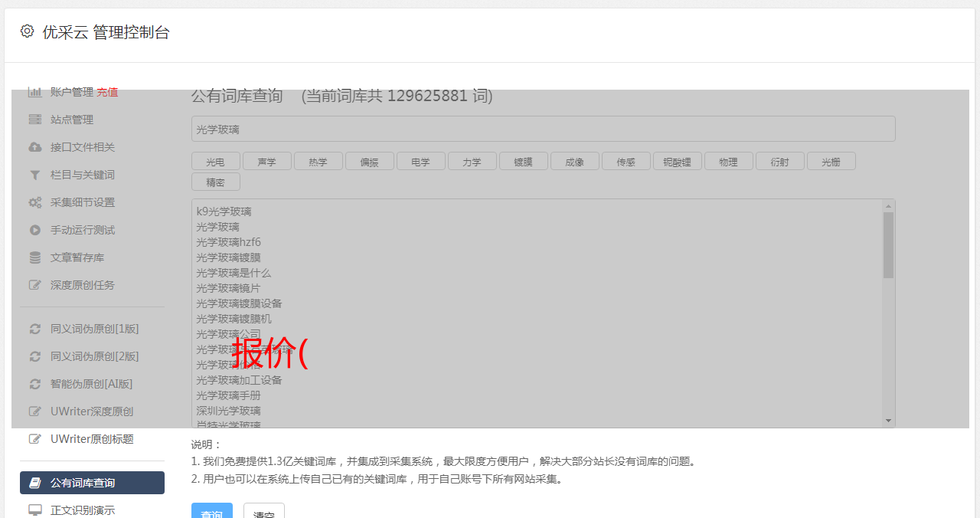
Task: Click the server icon for 站点管理
Action: [34, 120]
